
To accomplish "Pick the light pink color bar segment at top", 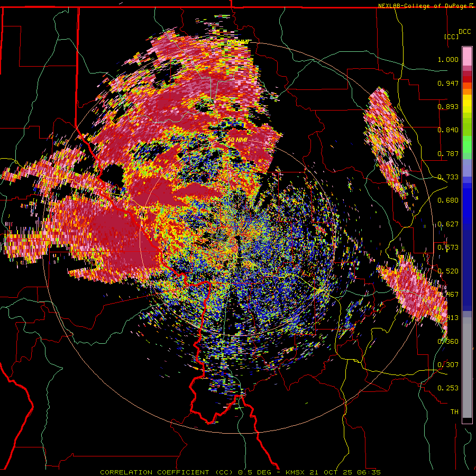I will [x=467, y=57].
